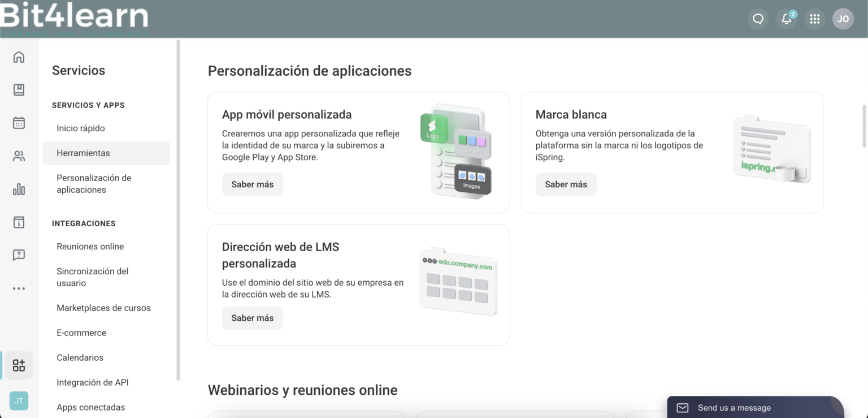Click envelope icon in Send us a message
The height and width of the screenshot is (418, 868).
point(683,408)
